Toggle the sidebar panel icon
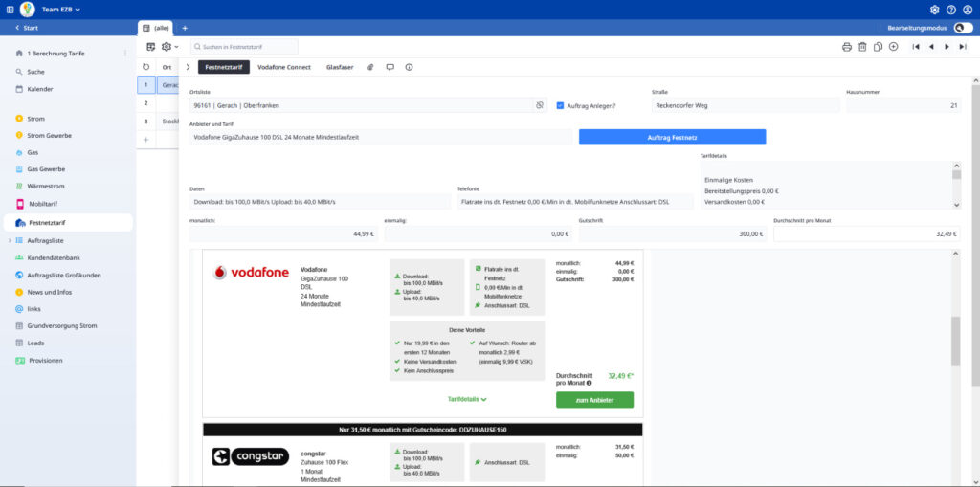Image resolution: width=980 pixels, height=487 pixels. click(x=10, y=10)
